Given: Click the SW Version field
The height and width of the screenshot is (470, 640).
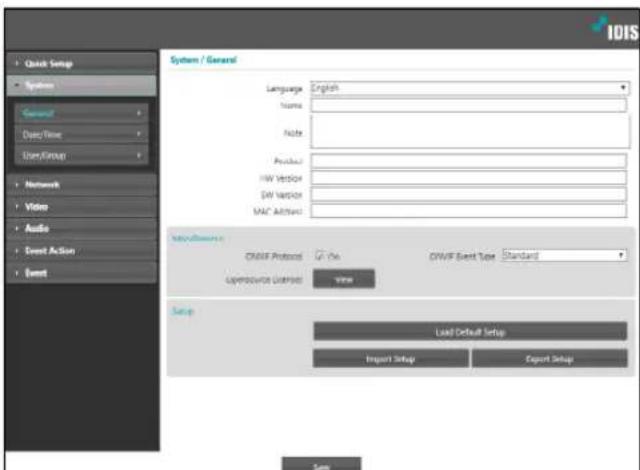Looking at the screenshot, I should pyautogui.click(x=469, y=195).
